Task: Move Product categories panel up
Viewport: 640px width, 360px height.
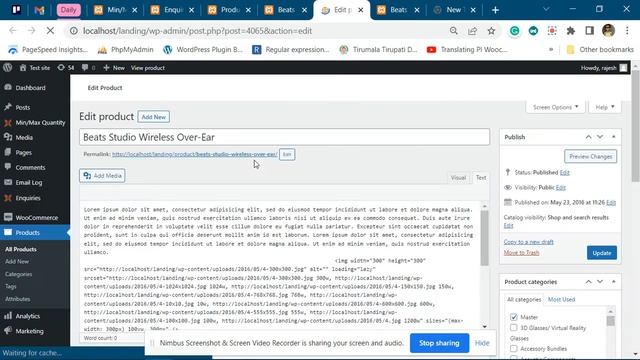Action: coord(588,282)
